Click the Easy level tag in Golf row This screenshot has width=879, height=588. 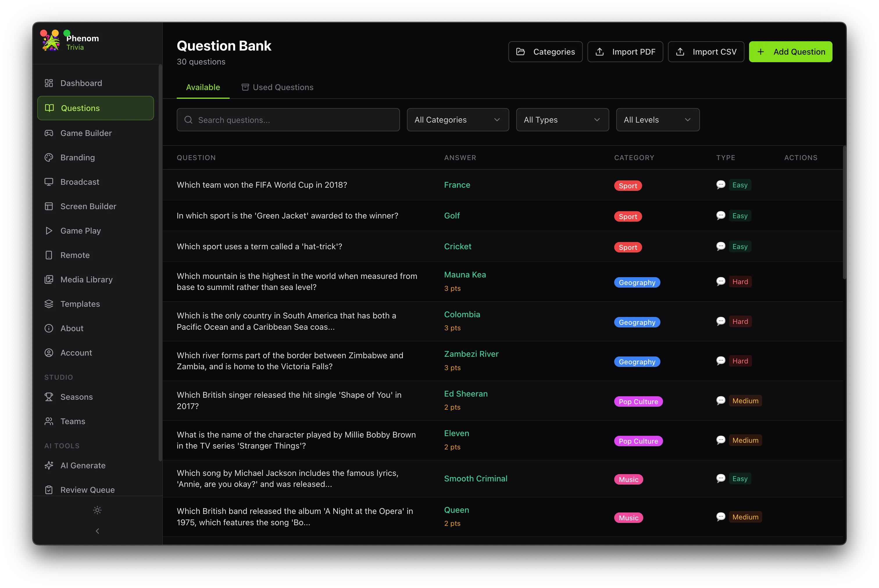[x=740, y=216]
